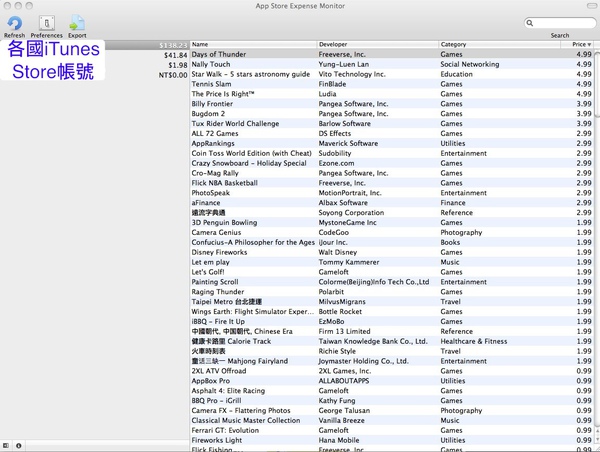This screenshot has height=452, width=600.
Task: Select the Fireworks Light row
Action: (x=391, y=441)
